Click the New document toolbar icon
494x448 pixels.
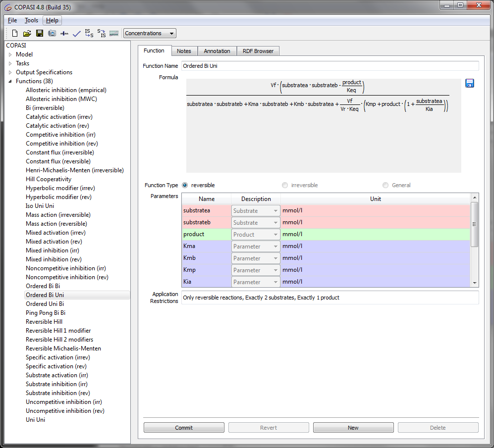tap(15, 34)
